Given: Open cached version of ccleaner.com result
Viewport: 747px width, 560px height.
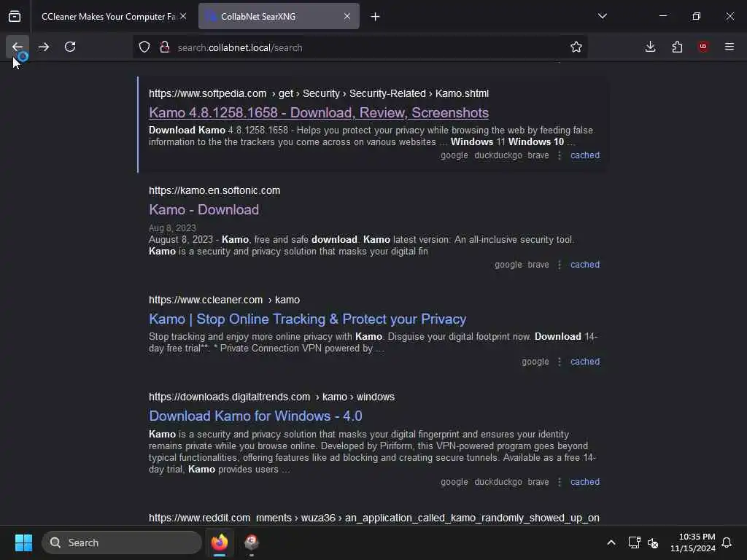Looking at the screenshot, I should 585,362.
